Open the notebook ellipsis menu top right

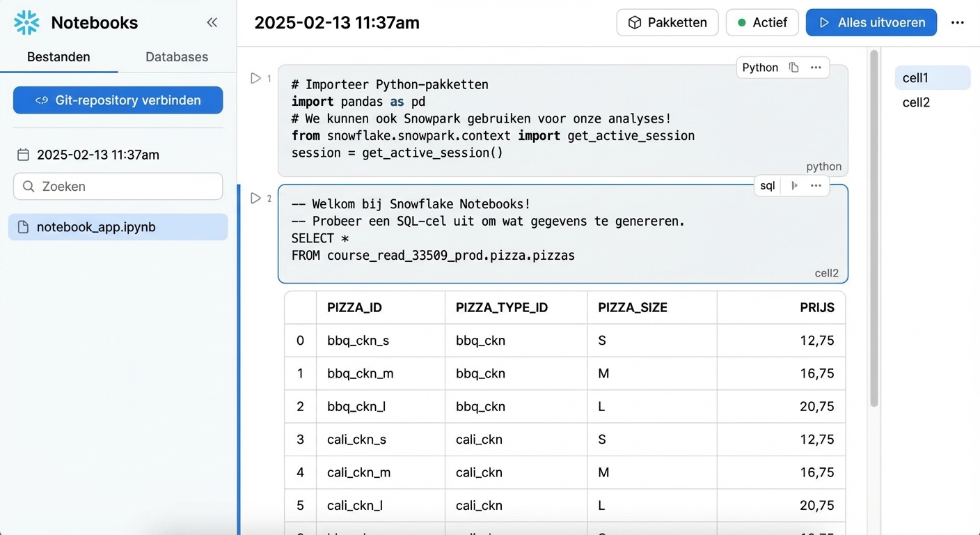(x=958, y=22)
